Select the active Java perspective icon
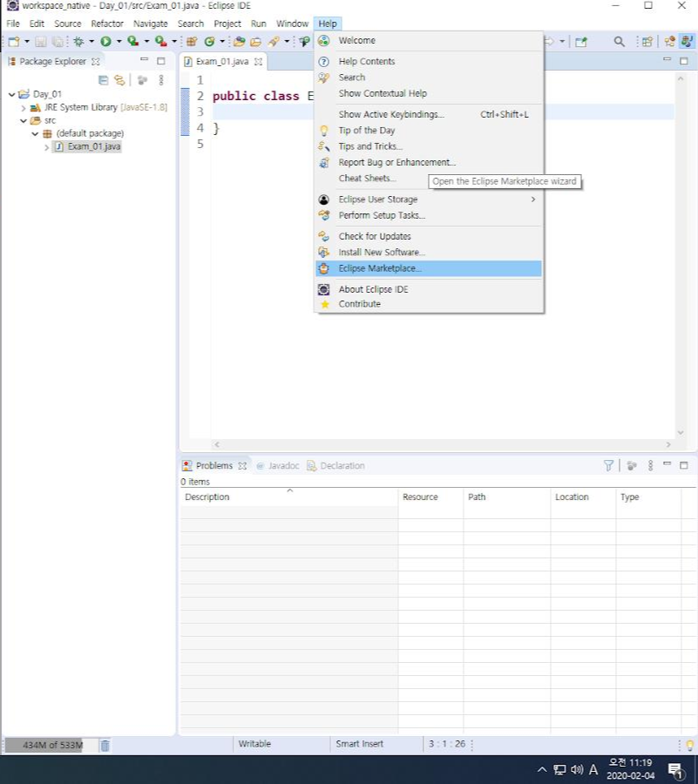The height and width of the screenshot is (784, 698). 688,42
